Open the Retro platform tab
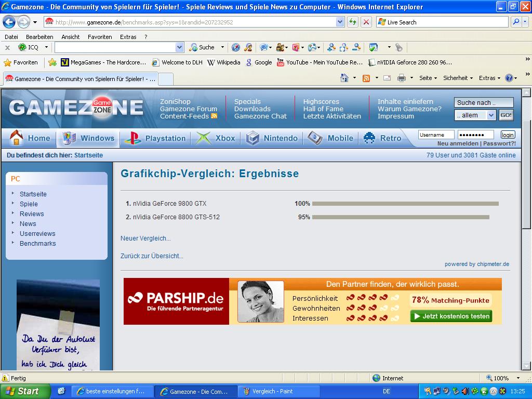 382,138
